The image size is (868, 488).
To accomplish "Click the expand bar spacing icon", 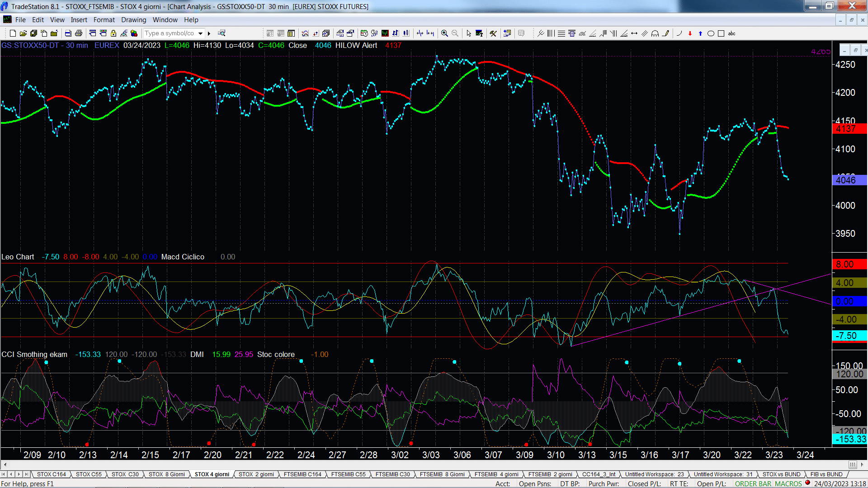I will pyautogui.click(x=430, y=33).
